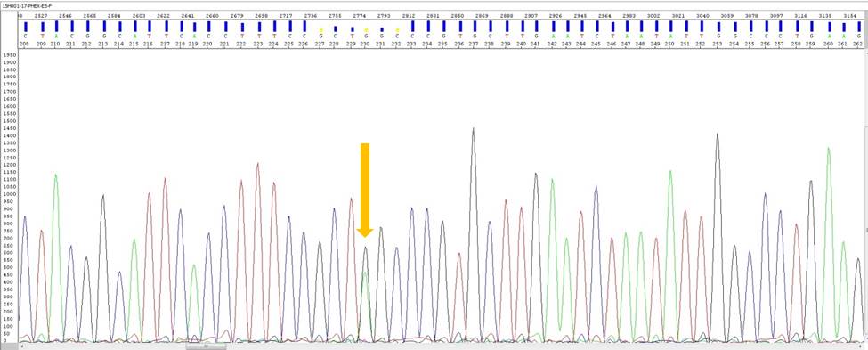Click the scrollbar right arrow
Screen dimensions: 868x350
(x=860, y=346)
